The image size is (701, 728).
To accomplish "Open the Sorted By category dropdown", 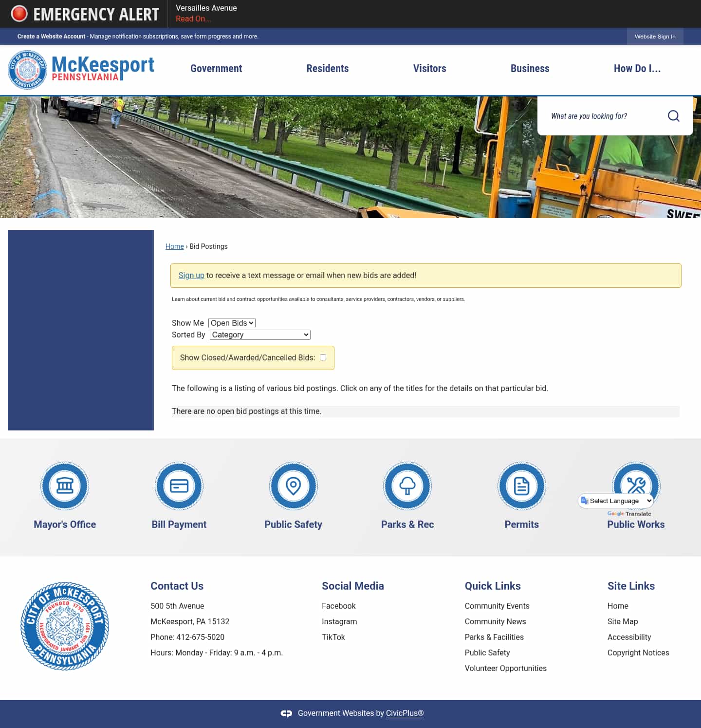I will pos(259,335).
